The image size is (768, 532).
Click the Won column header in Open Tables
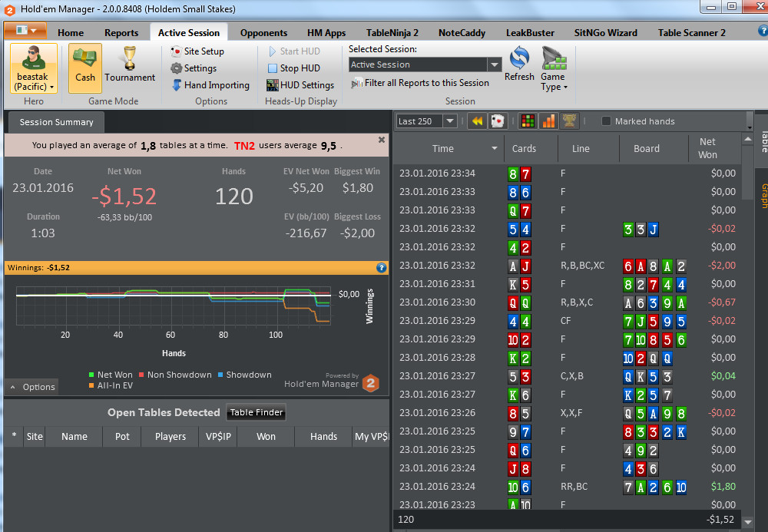[266, 437]
